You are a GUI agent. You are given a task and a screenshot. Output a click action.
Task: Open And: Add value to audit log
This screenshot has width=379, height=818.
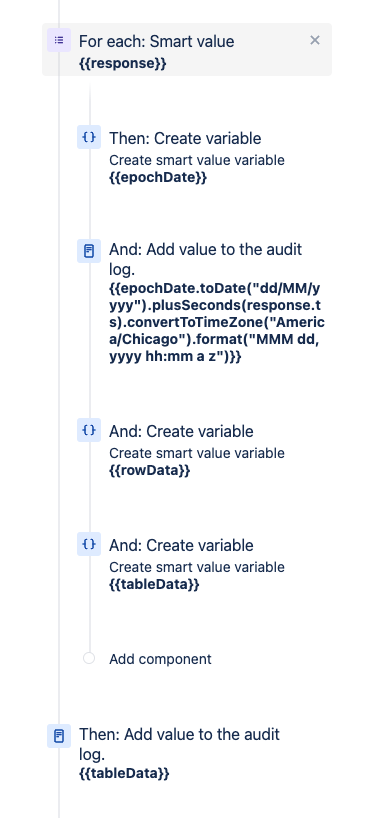(x=206, y=259)
